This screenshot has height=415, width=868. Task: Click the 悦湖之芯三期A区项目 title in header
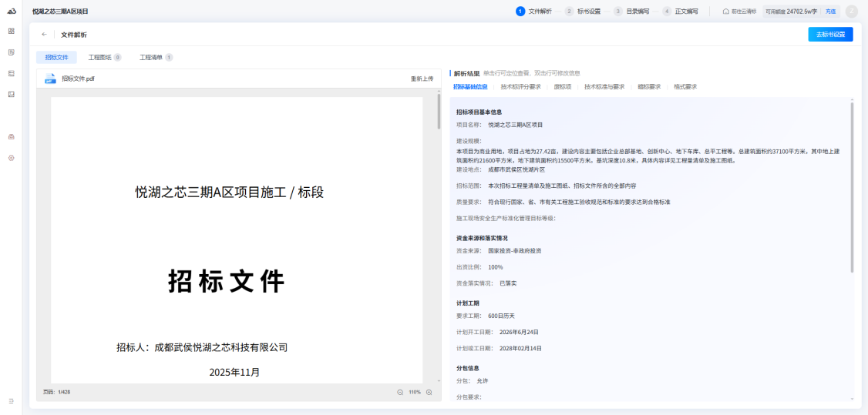coord(60,11)
